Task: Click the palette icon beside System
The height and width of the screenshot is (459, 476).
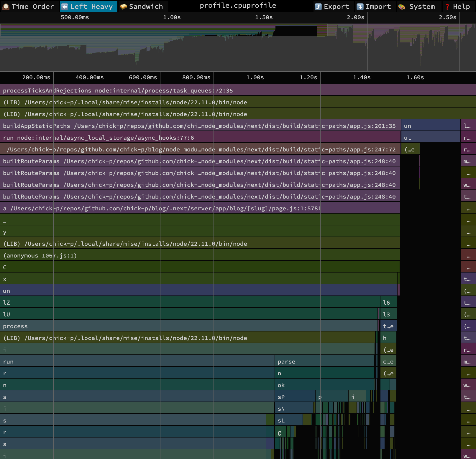Action: (x=401, y=7)
